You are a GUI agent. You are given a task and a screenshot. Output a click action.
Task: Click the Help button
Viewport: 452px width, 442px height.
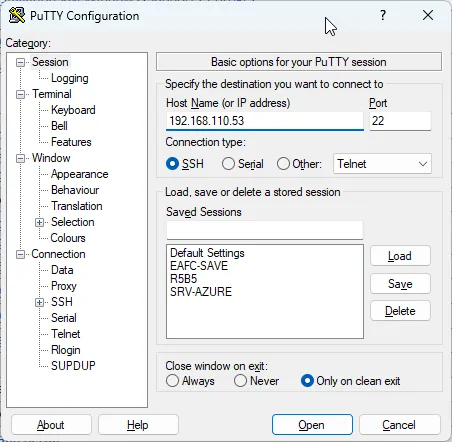coord(138,425)
